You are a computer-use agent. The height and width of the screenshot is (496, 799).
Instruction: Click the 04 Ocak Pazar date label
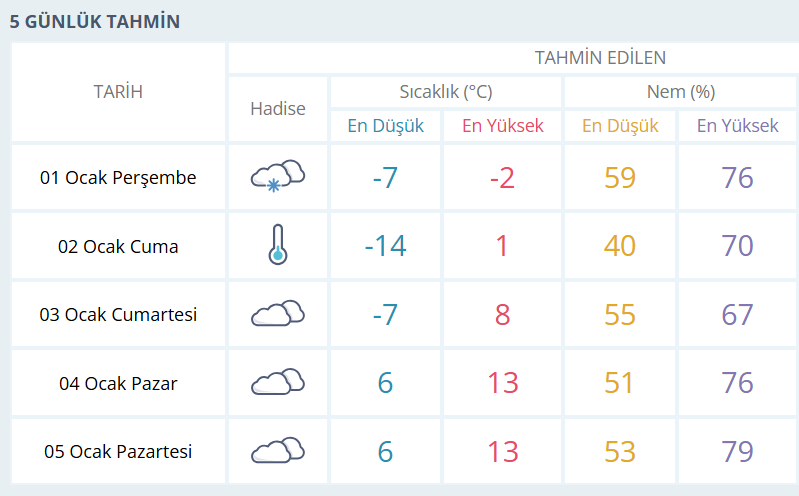pos(118,383)
